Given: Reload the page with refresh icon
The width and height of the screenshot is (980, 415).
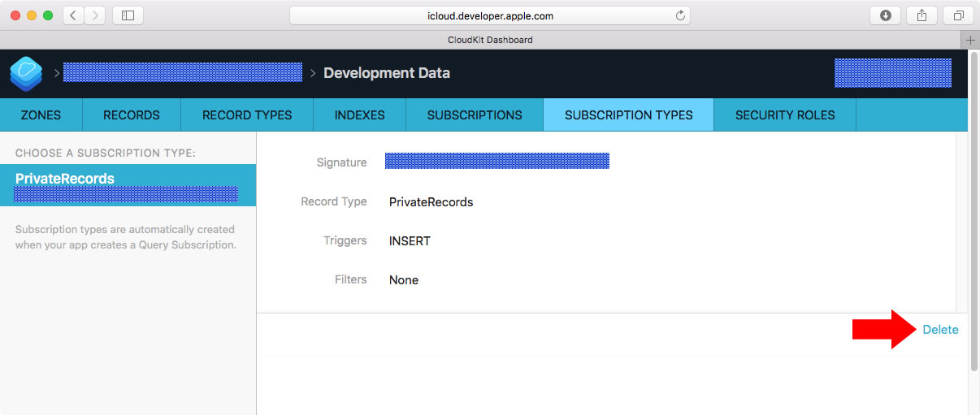Looking at the screenshot, I should [680, 15].
